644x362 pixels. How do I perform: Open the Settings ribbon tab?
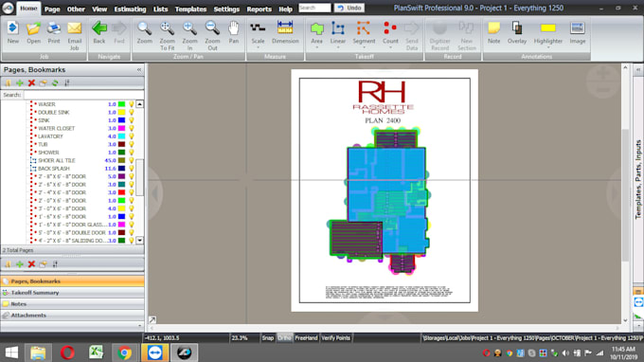[x=226, y=9]
